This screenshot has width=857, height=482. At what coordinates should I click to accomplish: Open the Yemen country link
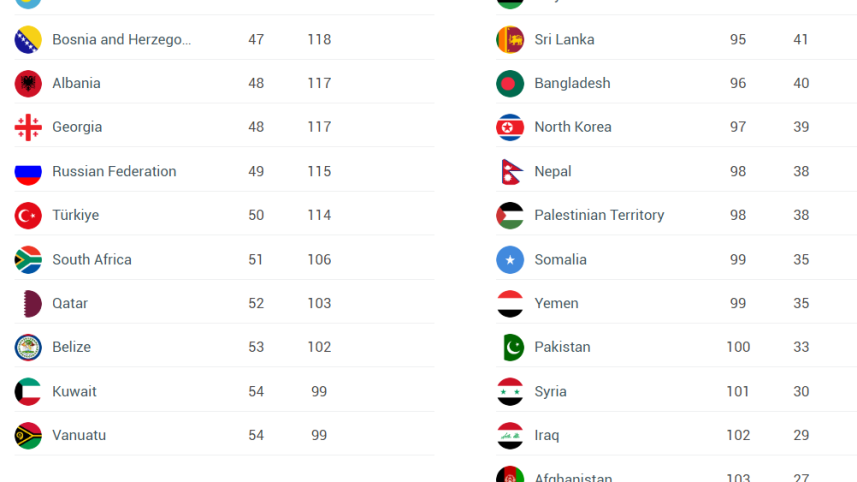click(x=556, y=304)
